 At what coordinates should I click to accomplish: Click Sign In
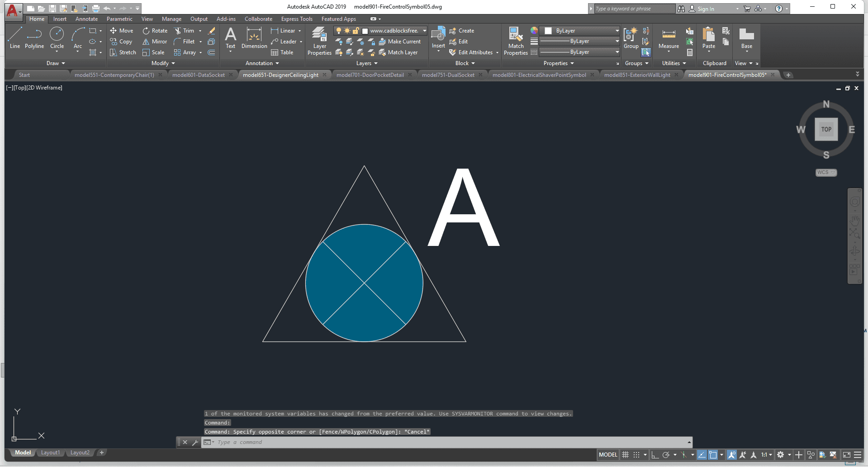coord(706,9)
